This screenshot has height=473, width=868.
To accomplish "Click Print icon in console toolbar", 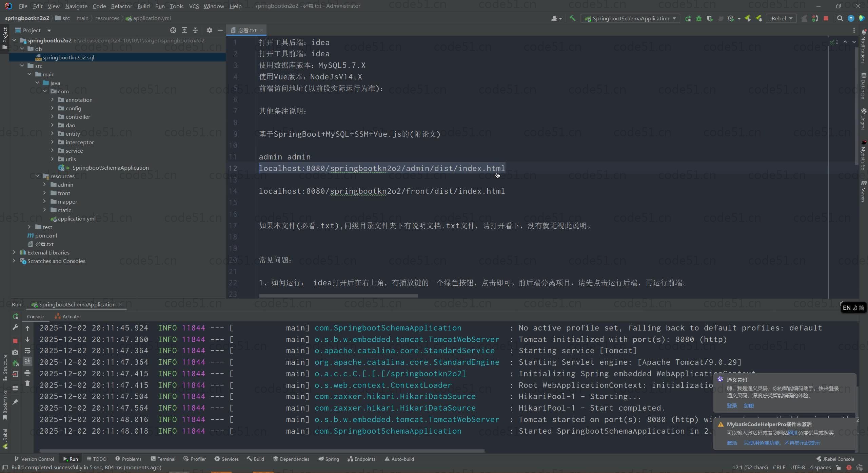I will coord(27,373).
